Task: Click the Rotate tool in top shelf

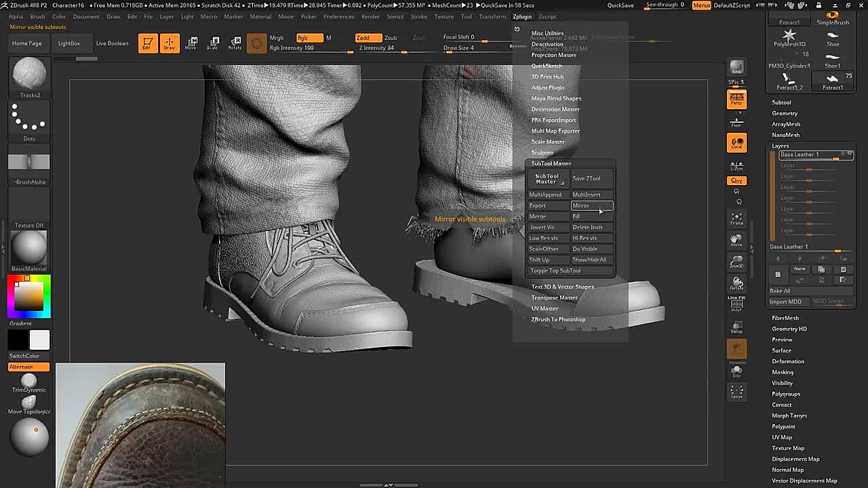Action: point(235,43)
